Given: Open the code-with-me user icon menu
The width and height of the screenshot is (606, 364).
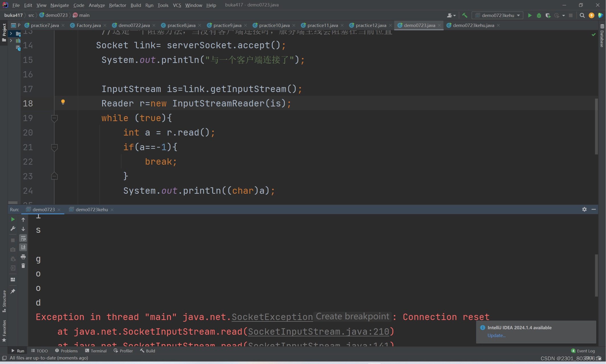Looking at the screenshot, I should click(451, 15).
